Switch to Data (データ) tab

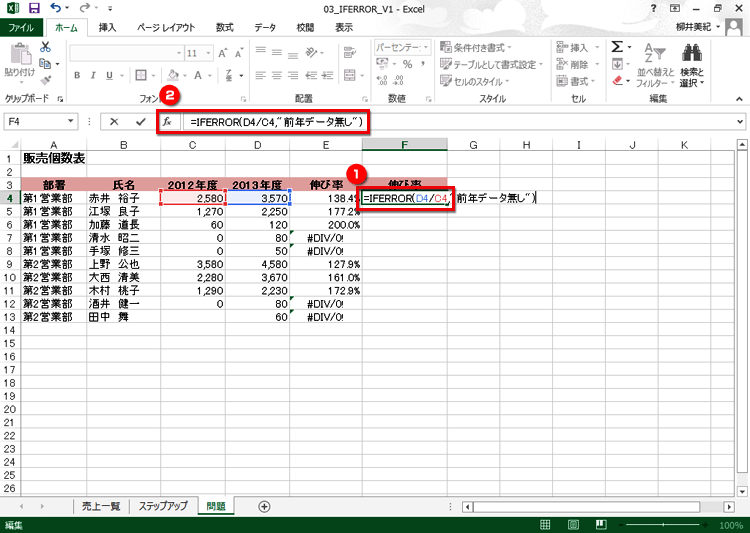pyautogui.click(x=265, y=27)
